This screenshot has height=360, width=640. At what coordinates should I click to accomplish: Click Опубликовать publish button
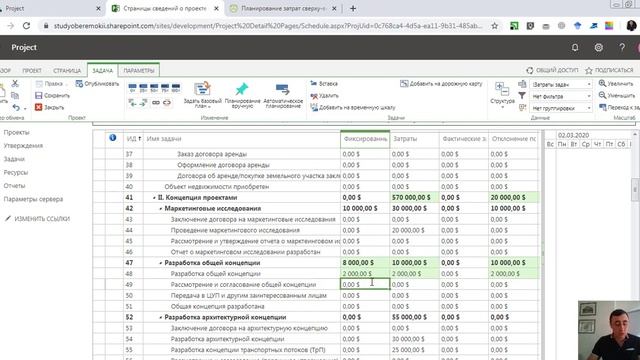(97, 84)
